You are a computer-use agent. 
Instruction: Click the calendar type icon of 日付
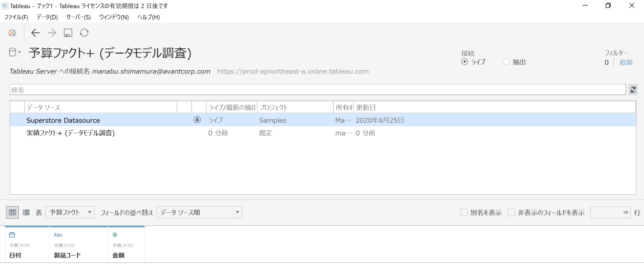tap(12, 235)
